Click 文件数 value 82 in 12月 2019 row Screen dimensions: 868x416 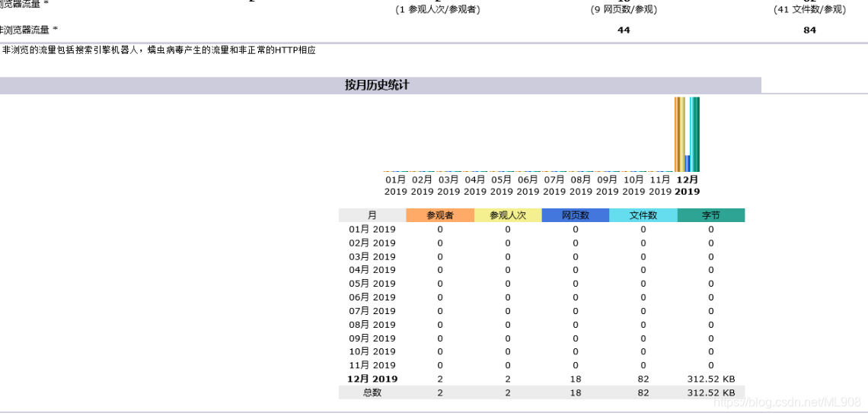click(643, 379)
